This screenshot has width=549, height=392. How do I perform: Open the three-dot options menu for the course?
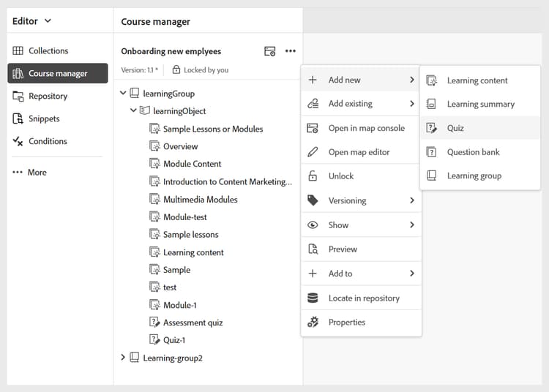tap(291, 51)
